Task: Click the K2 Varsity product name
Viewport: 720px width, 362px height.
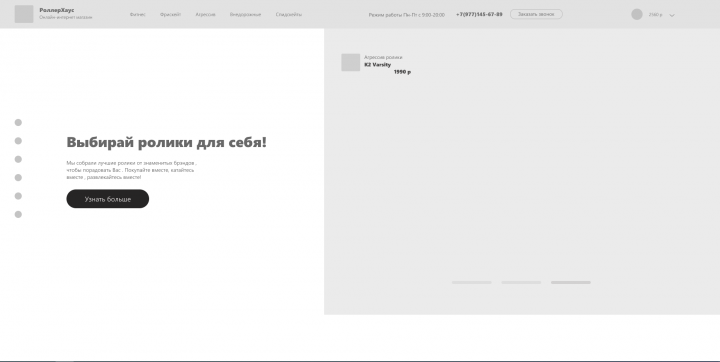Action: point(377,65)
